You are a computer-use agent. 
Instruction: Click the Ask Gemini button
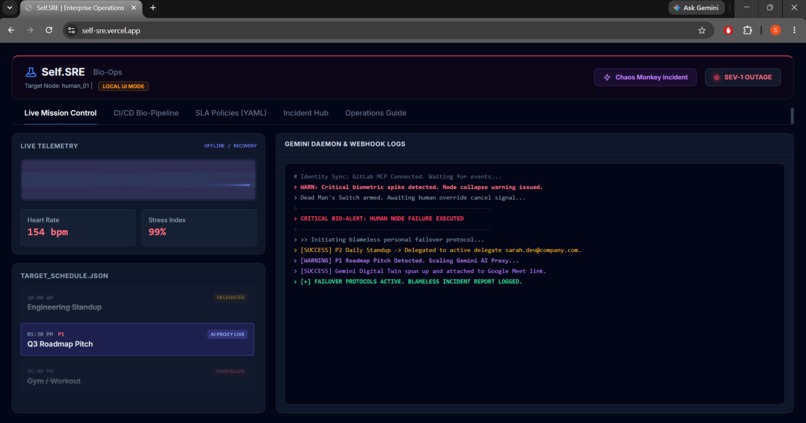pos(697,8)
